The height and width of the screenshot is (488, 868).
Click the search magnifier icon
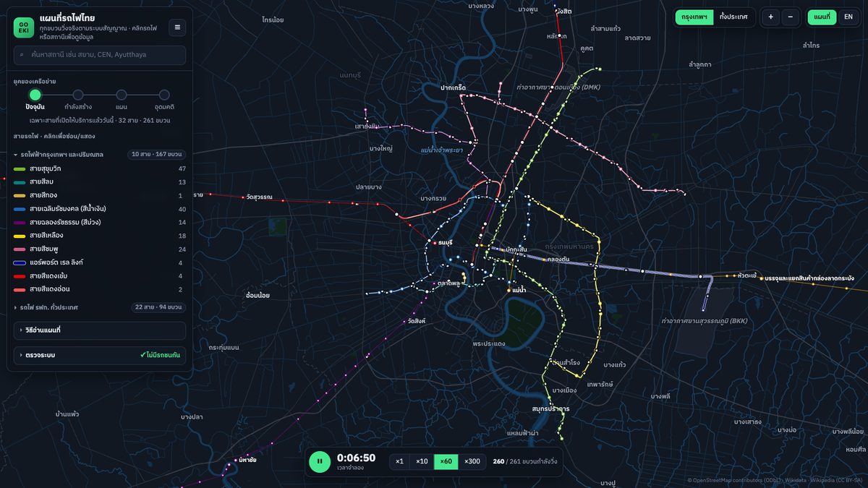(x=22, y=55)
